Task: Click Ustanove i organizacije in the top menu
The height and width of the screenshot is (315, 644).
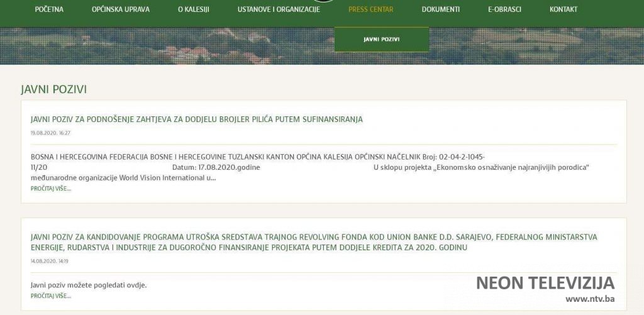Action: click(279, 9)
